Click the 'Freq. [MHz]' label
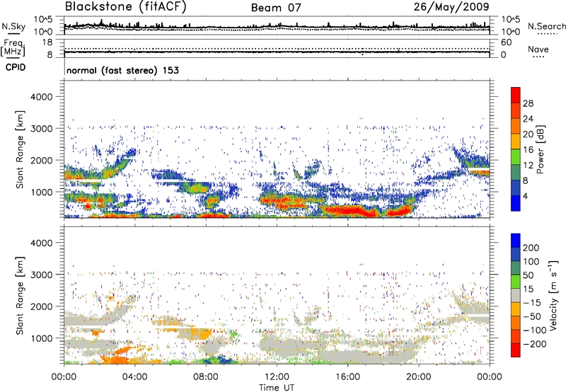Screen dimensions: 566x392 coord(13,48)
